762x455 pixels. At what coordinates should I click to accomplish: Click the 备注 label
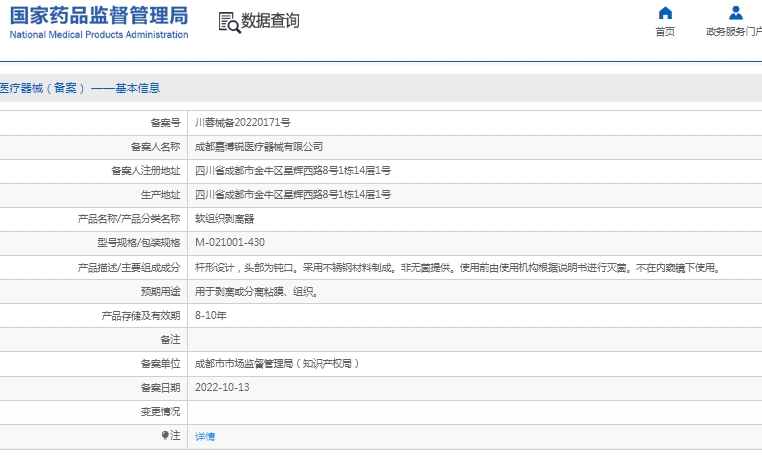[x=170, y=339]
